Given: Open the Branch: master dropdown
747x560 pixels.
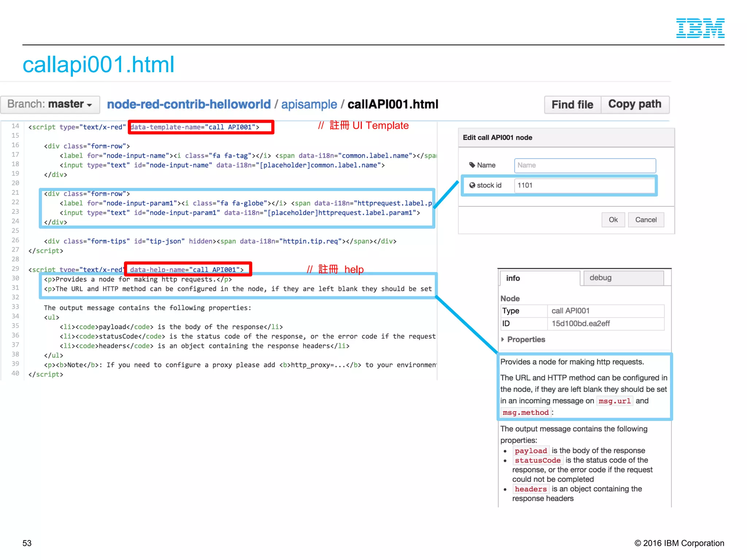Looking at the screenshot, I should (50, 104).
